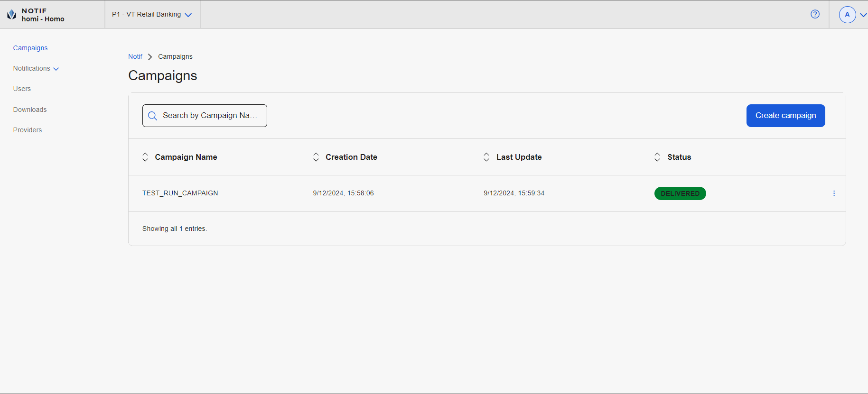Sort by Last Update column arrows
The width and height of the screenshot is (868, 394).
(x=486, y=157)
